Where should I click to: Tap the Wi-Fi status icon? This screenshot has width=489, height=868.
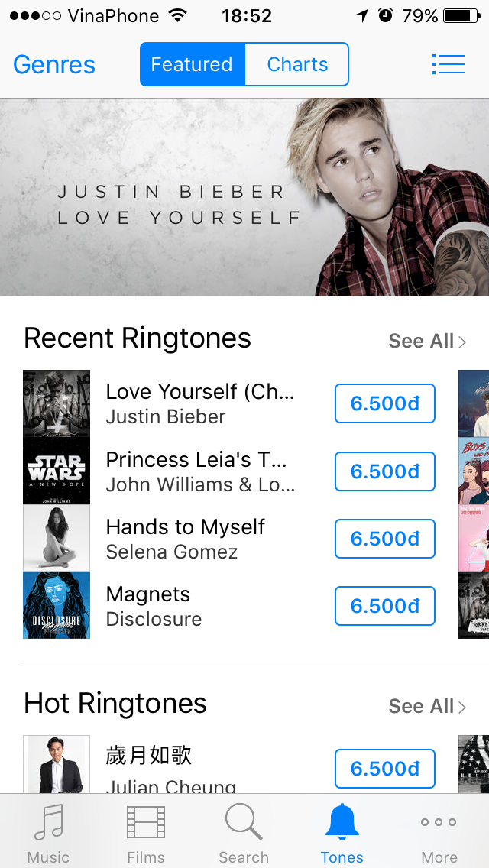(178, 15)
